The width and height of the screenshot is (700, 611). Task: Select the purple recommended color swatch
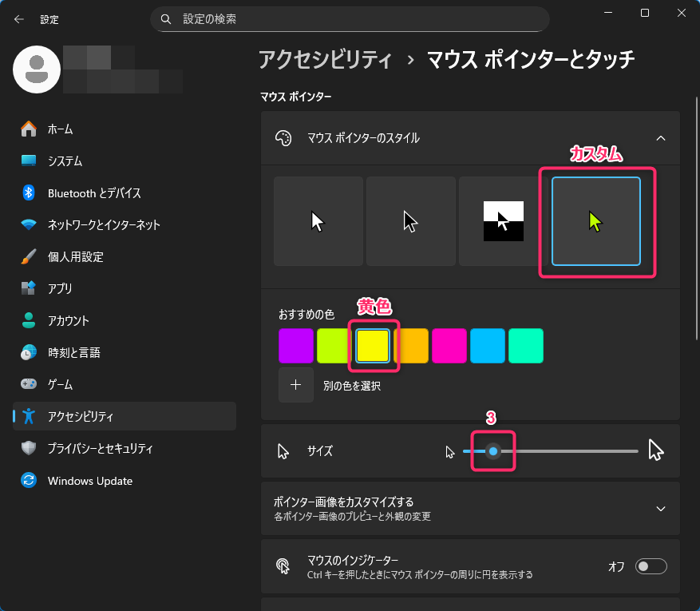(x=296, y=346)
